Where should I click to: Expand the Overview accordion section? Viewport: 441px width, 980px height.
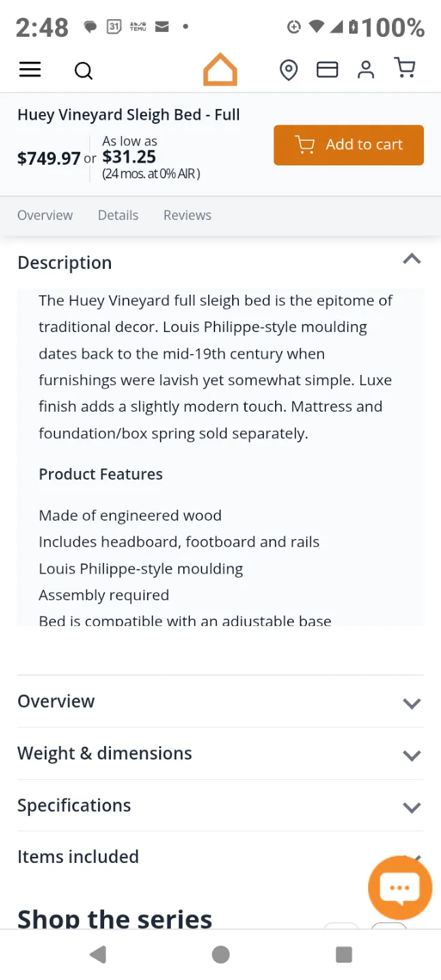(412, 704)
